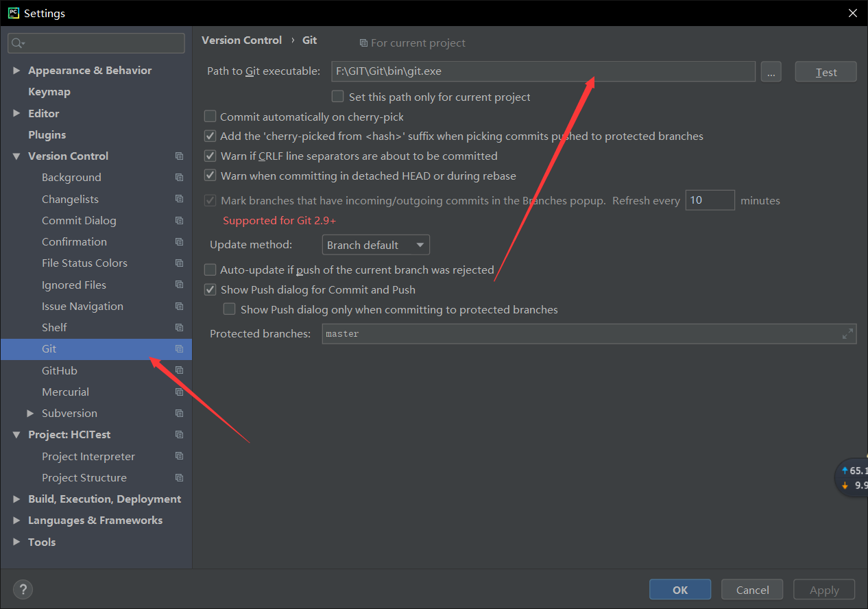
Task: Toggle Mark branches with incoming/outgoing commits
Action: click(210, 201)
